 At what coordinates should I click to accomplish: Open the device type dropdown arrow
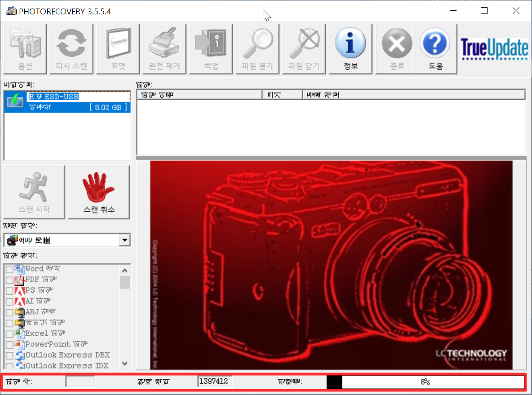(124, 240)
